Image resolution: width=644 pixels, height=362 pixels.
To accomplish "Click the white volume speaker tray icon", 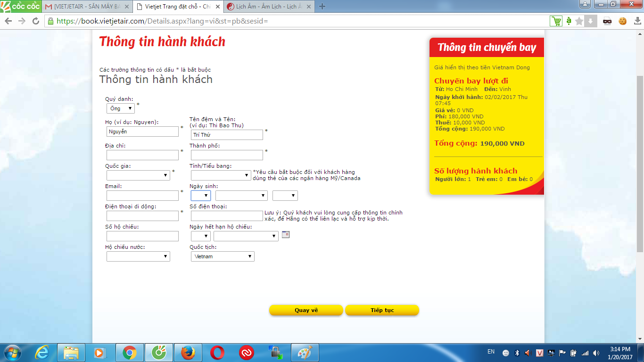I will (596, 353).
